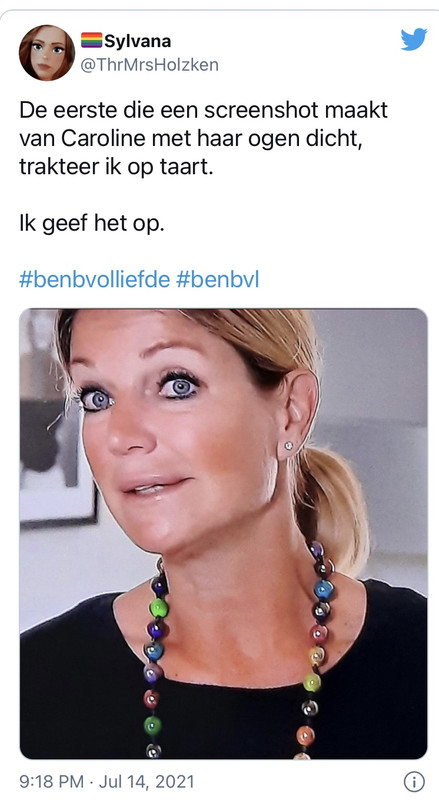Open the #benbvl hashtag
This screenshot has height=800, width=439.
click(217, 280)
